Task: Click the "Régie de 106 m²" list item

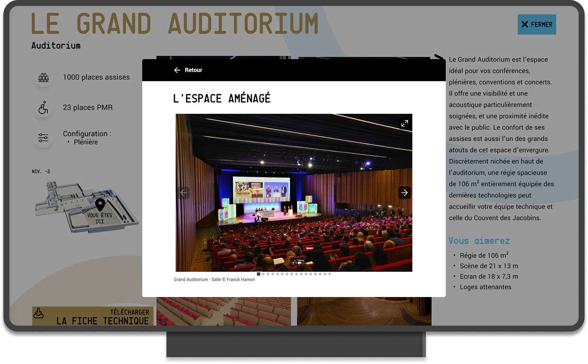Action: pos(484,255)
